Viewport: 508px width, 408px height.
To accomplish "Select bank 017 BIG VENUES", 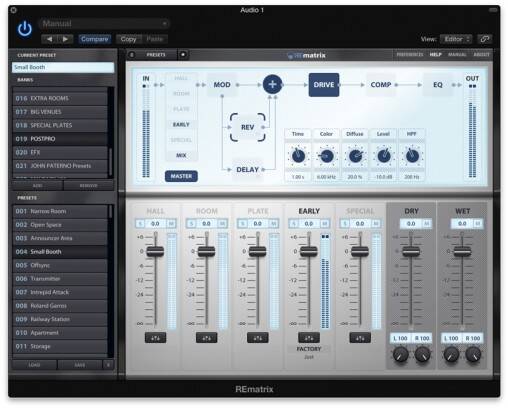I will click(x=60, y=112).
